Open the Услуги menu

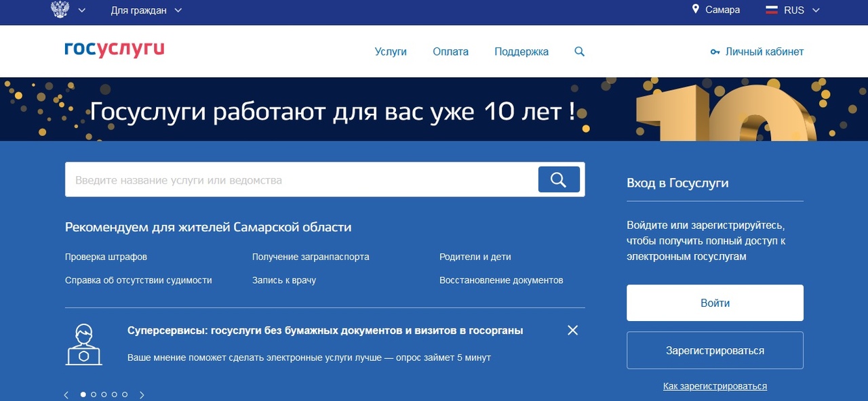[x=391, y=51]
